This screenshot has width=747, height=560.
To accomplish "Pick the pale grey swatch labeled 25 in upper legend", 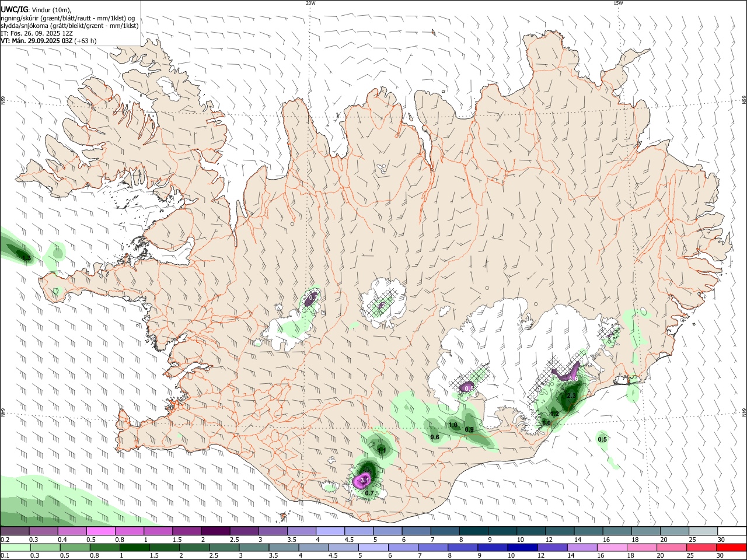I will coord(704,531).
